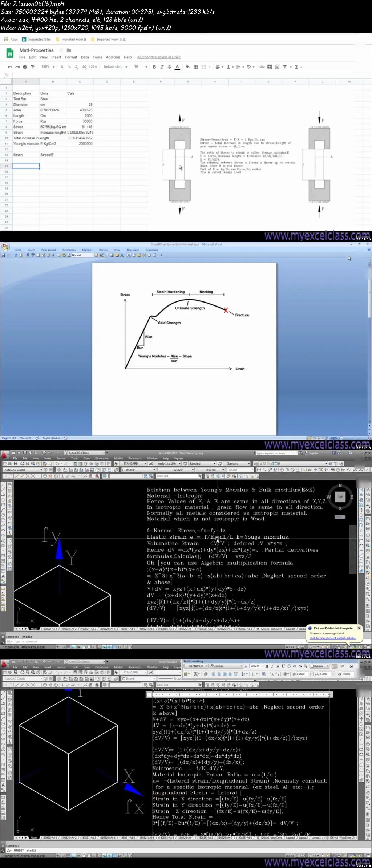Toggle Bold in Google Sheets toolbar
The width and height of the screenshot is (372, 868).
click(x=154, y=67)
